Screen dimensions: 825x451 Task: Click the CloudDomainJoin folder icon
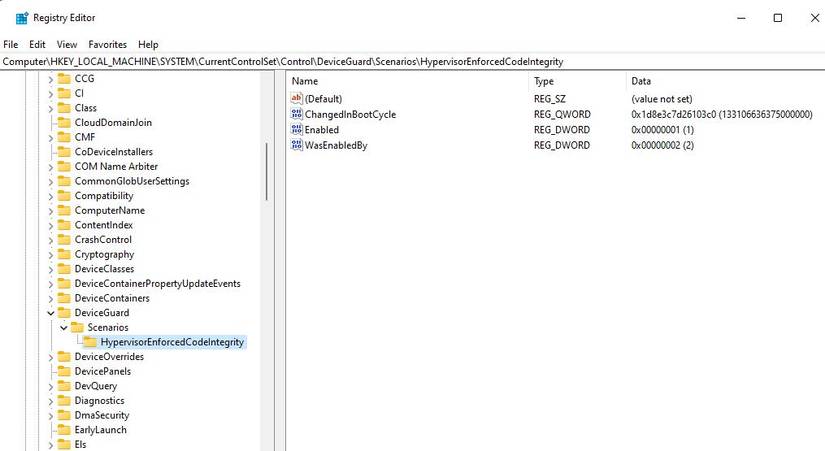[x=64, y=123]
